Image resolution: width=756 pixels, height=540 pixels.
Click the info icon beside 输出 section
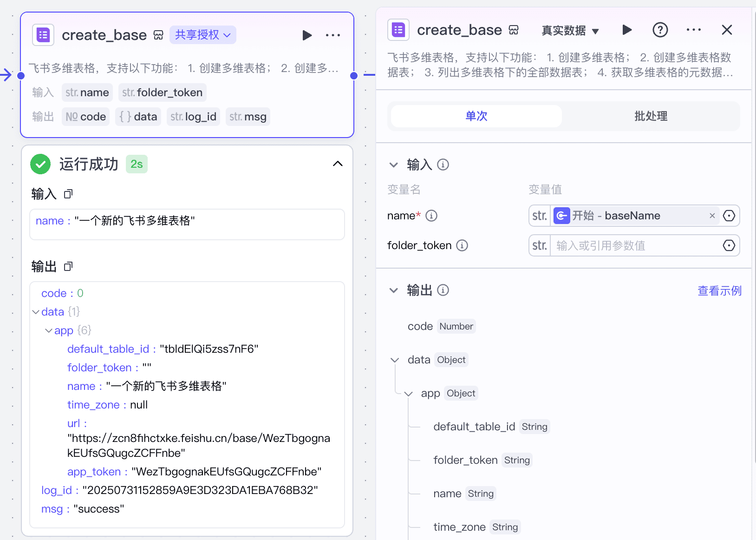[x=443, y=290]
